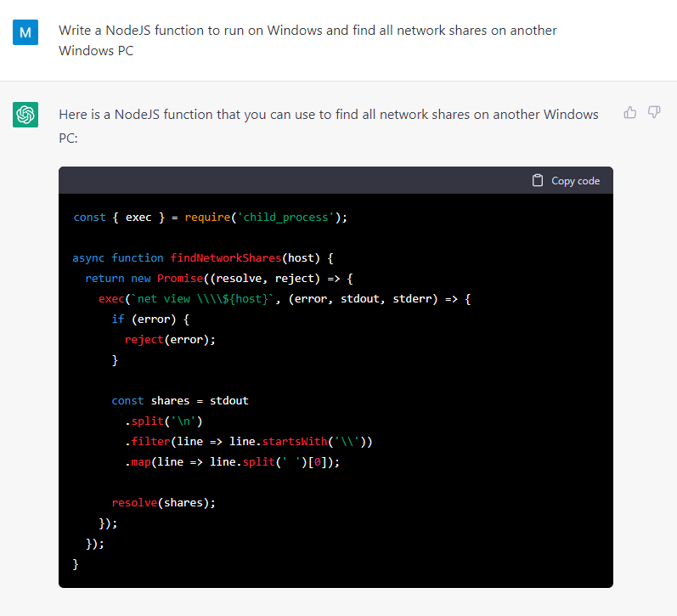Click the findNetworkShares function name
Viewport: 677px width, 616px height.
pos(225,257)
